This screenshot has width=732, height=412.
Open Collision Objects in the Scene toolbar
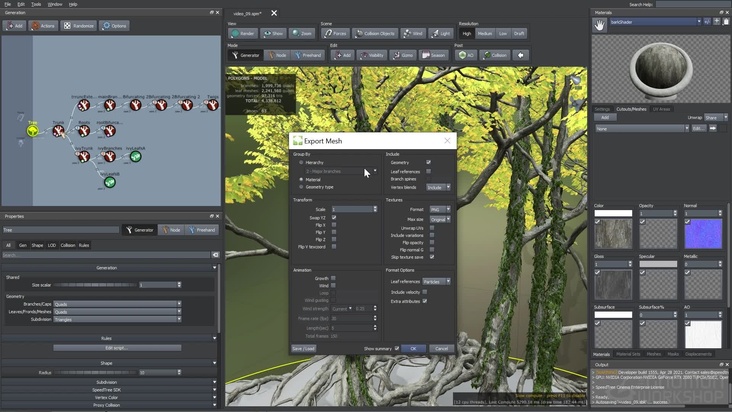(x=375, y=34)
